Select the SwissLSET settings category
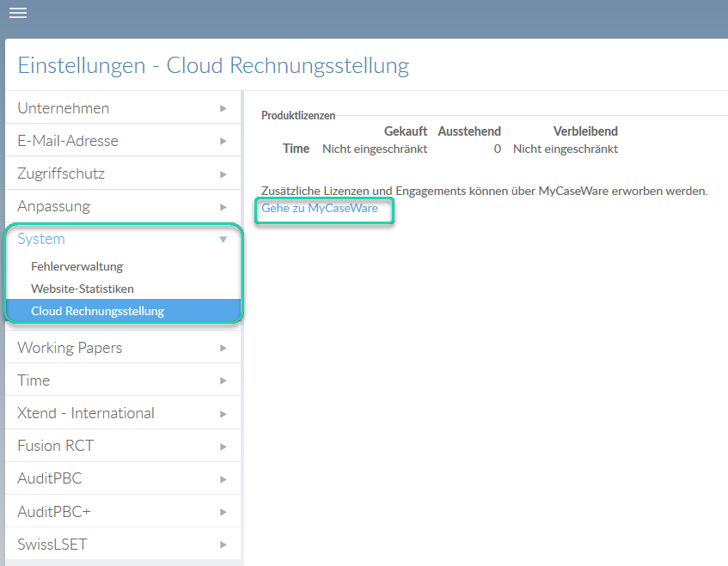This screenshot has height=566, width=728. pyautogui.click(x=52, y=545)
